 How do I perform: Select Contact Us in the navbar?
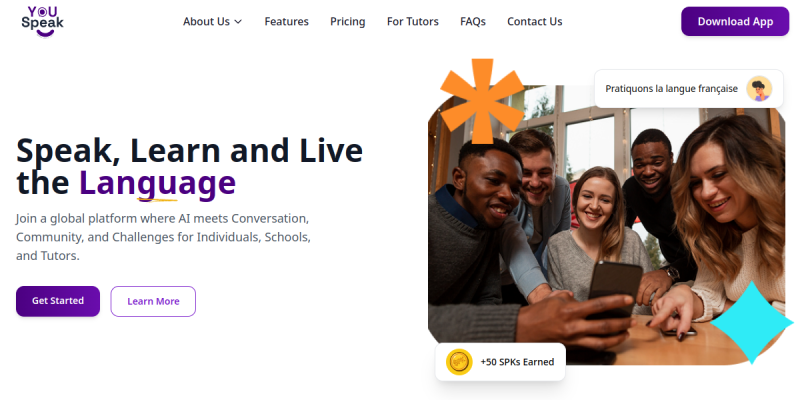click(534, 22)
